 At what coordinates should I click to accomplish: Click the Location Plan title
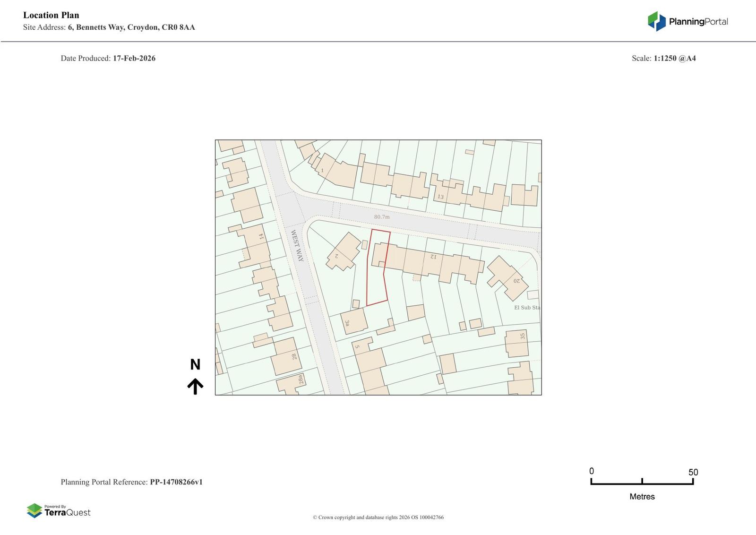(x=51, y=15)
